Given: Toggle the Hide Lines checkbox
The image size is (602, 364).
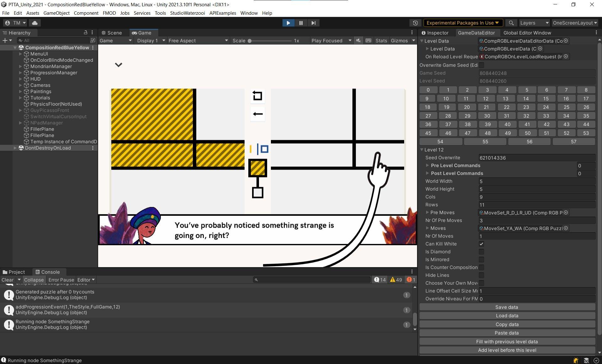Looking at the screenshot, I should [482, 275].
